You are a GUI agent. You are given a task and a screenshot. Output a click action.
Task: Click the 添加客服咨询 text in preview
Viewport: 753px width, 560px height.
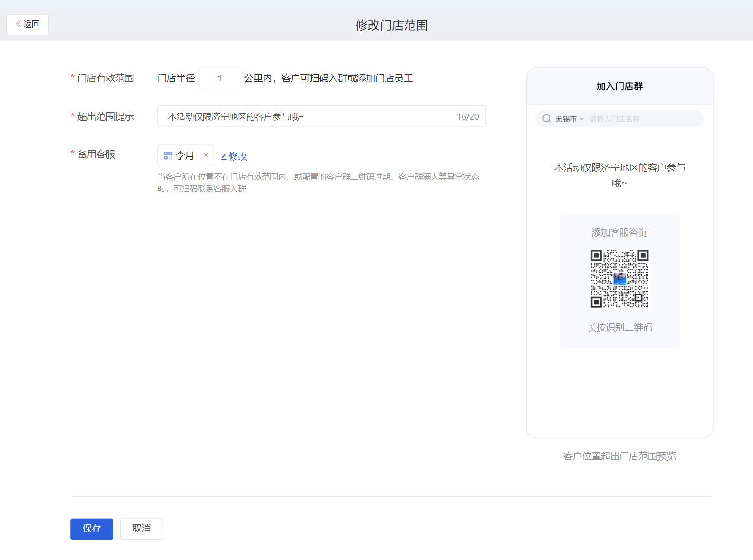click(619, 232)
